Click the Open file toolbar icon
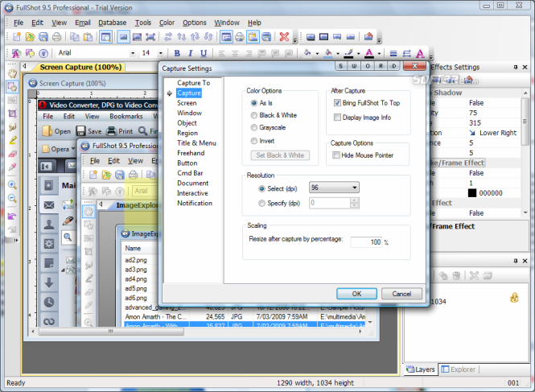 [30, 36]
